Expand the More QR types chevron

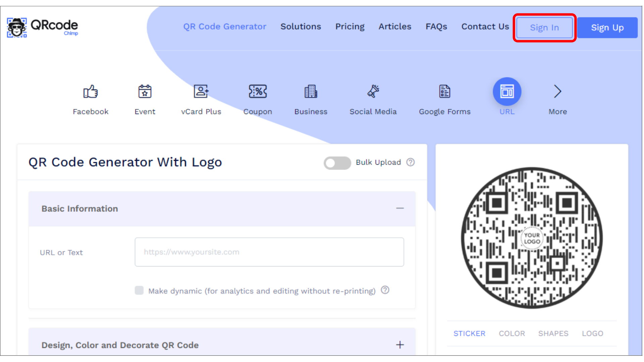557,91
